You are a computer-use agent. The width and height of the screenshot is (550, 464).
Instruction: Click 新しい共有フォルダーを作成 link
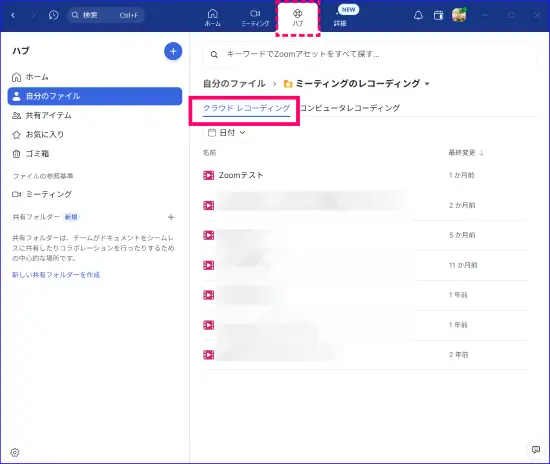[x=56, y=275]
